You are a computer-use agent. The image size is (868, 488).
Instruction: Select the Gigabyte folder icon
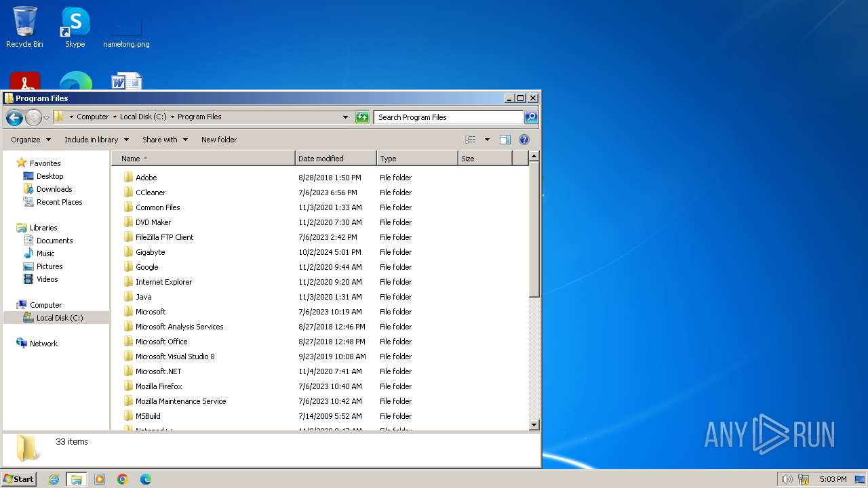tap(129, 252)
